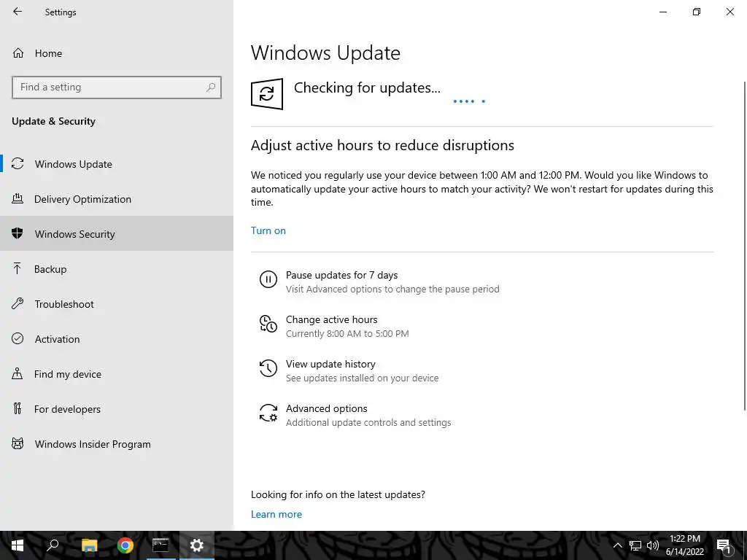The image size is (747, 560).
Task: Open Command Prompt from taskbar
Action: point(160,545)
